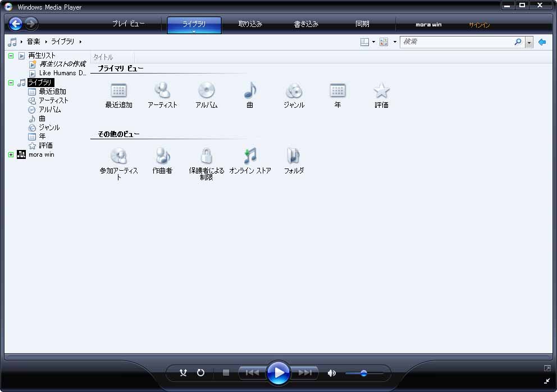Switch to the 同期 tab
The width and height of the screenshot is (557, 392).
tap(362, 24)
